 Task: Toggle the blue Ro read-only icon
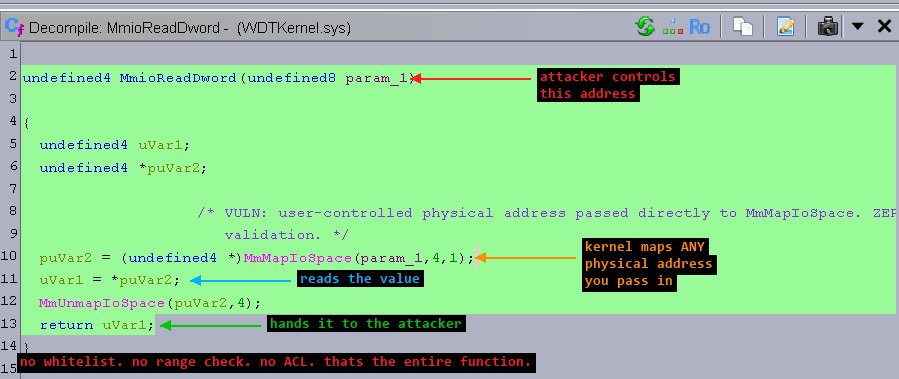pyautogui.click(x=699, y=26)
